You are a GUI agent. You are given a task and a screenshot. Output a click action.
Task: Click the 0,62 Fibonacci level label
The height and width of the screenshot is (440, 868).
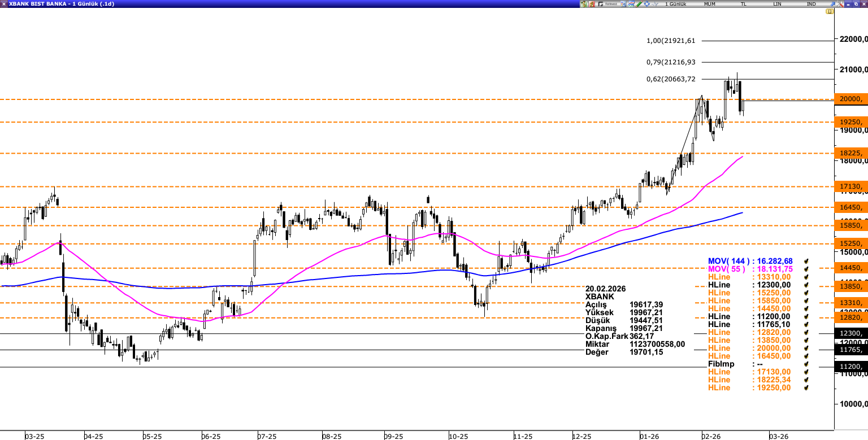coord(671,79)
